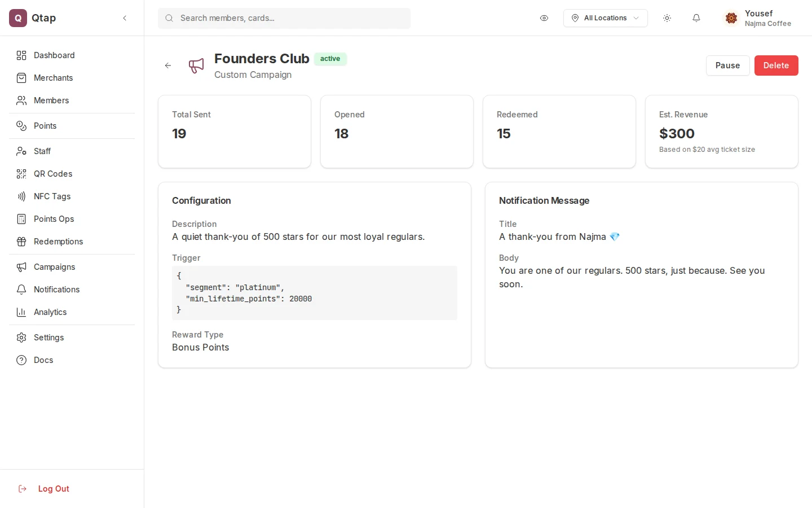The width and height of the screenshot is (812, 508).
Task: Go to Merchants page
Action: [x=72, y=78]
